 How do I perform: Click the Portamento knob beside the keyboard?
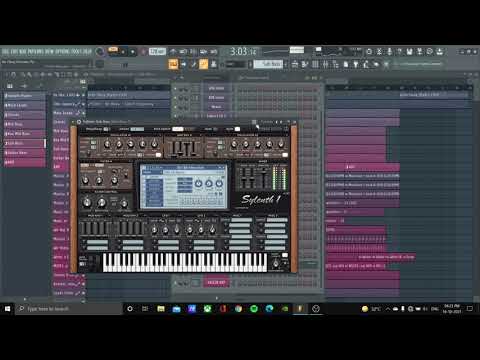click(x=276, y=263)
